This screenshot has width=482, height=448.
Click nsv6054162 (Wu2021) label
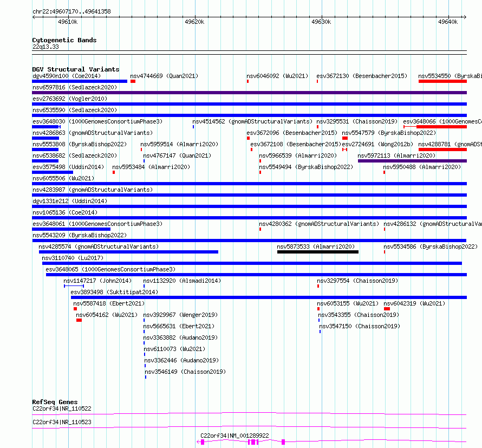(x=107, y=315)
